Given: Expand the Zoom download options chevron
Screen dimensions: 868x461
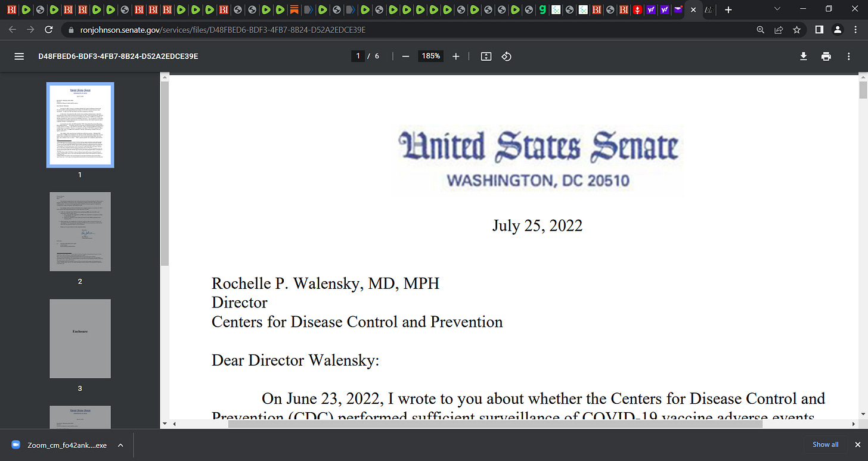Looking at the screenshot, I should (x=120, y=444).
